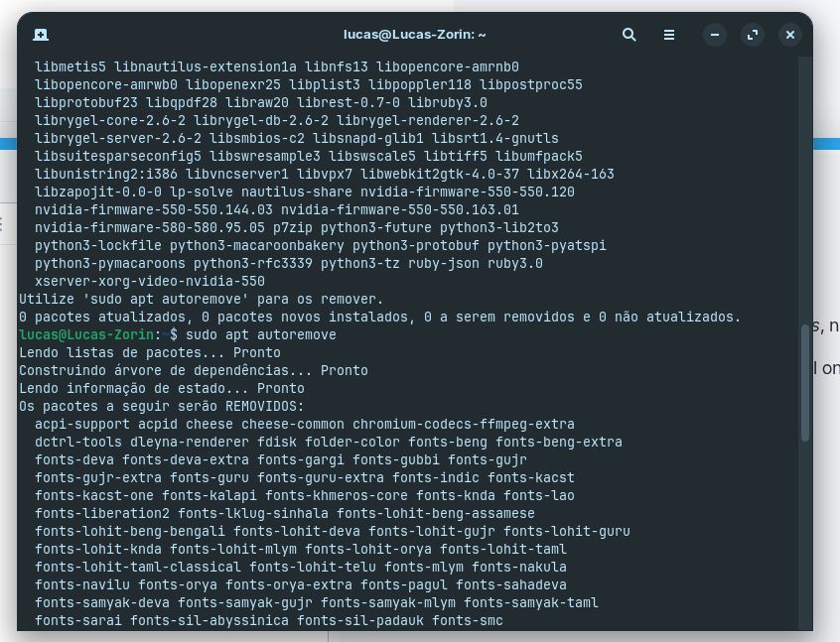The image size is (840, 642).
Task: Click 'Construindo árvore de dependências' line
Action: 193,370
